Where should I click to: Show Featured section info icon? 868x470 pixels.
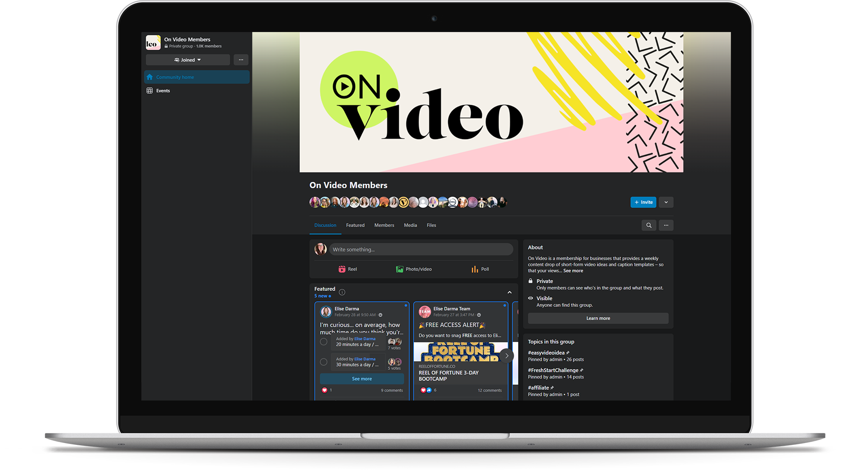tap(342, 292)
